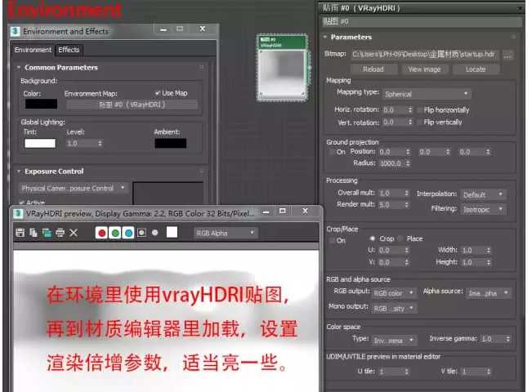
Task: Open Ambient black color swatch
Action: click(x=170, y=143)
